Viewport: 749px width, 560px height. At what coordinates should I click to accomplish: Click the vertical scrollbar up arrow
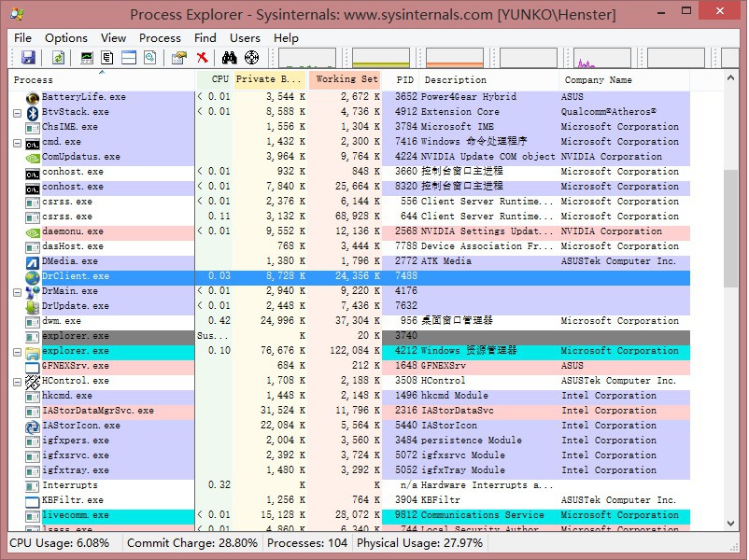coord(731,78)
